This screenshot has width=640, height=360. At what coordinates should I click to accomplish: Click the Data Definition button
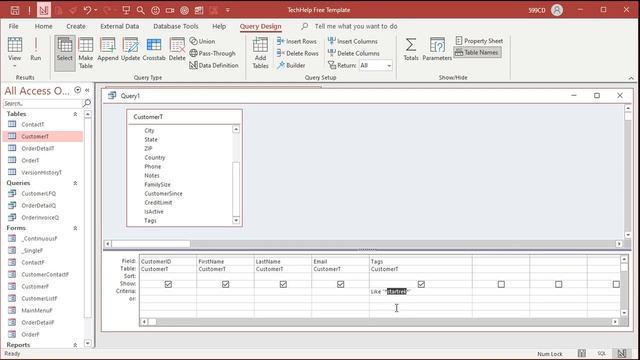[214, 65]
